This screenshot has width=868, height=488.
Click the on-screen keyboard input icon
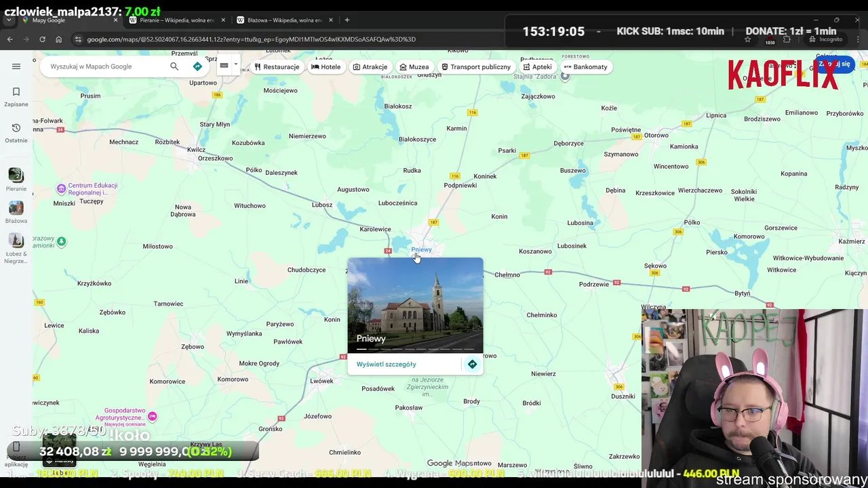tap(224, 66)
